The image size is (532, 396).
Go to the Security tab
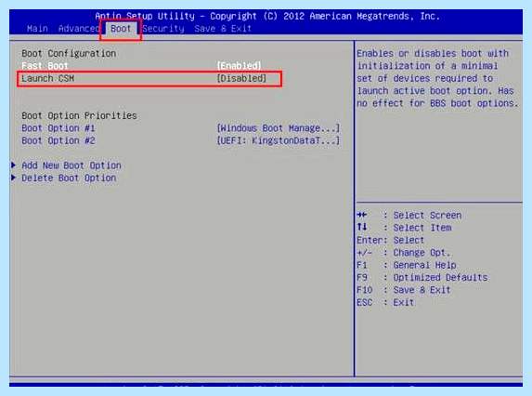pos(163,29)
